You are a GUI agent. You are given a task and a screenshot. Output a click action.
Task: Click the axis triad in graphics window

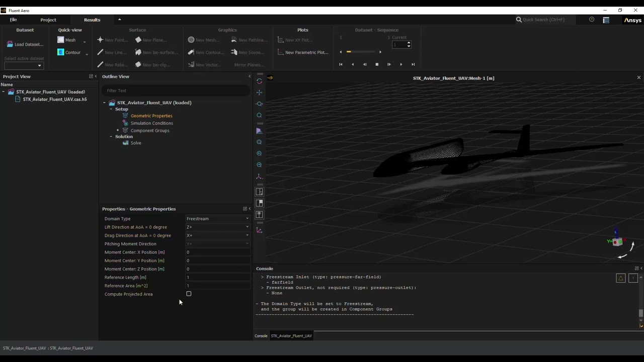coord(618,242)
